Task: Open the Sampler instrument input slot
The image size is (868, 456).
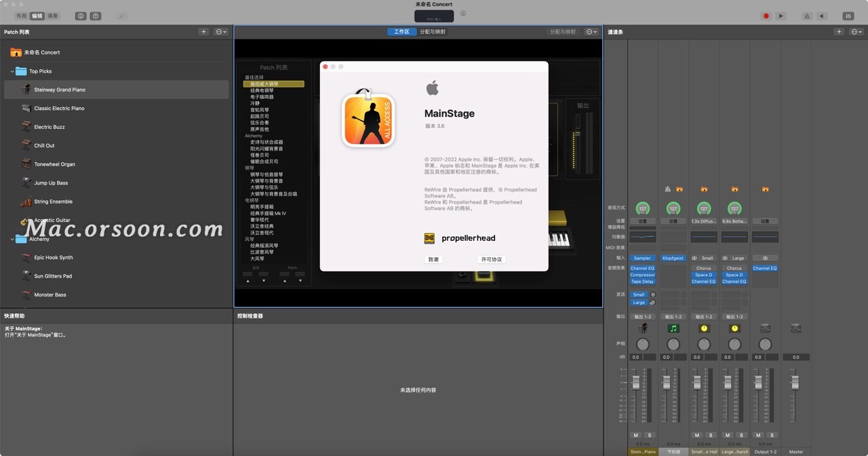Action: [642, 258]
